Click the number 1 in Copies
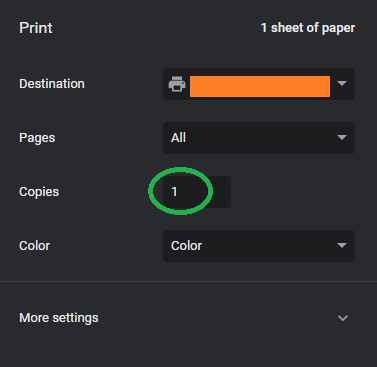The height and width of the screenshot is (367, 377). (174, 192)
